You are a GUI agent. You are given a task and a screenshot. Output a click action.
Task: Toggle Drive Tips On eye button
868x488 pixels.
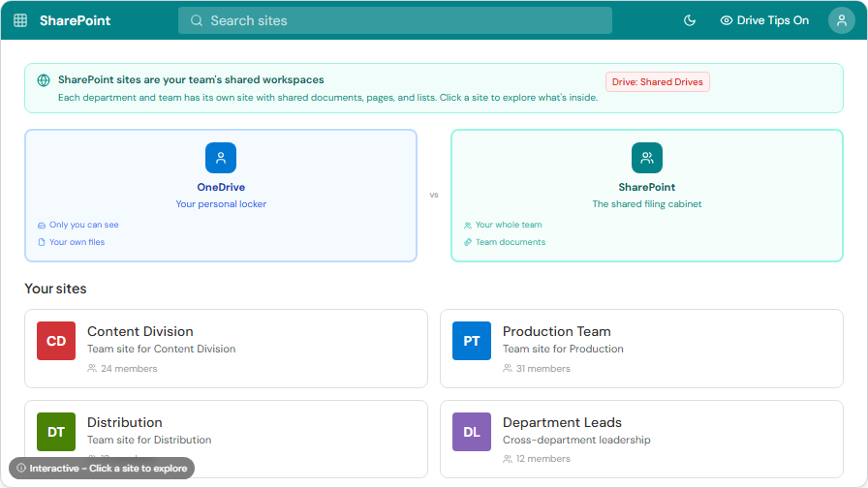pos(764,20)
